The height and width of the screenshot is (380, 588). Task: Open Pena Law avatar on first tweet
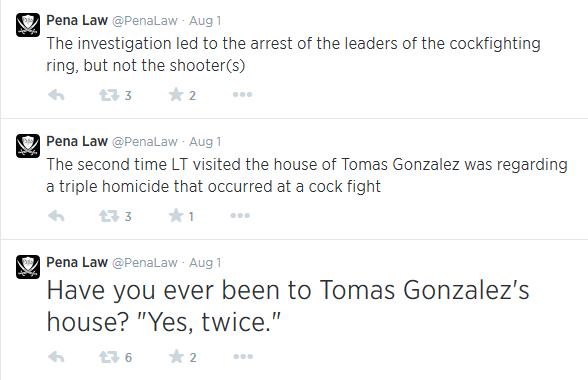28,25
